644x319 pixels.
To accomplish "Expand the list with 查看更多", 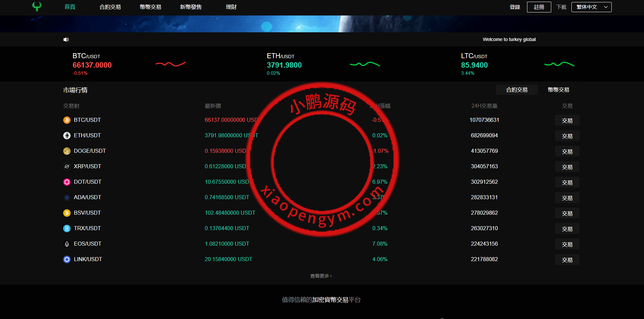I will 321,276.
